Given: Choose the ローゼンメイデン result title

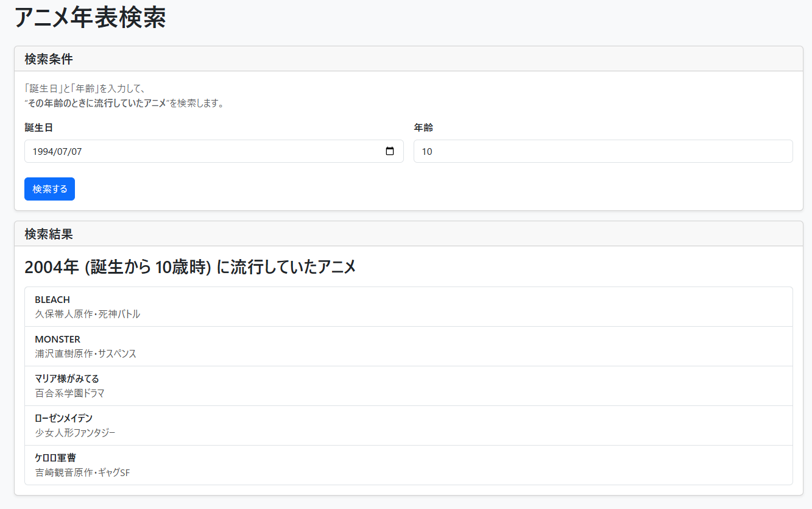Looking at the screenshot, I should click(x=64, y=418).
